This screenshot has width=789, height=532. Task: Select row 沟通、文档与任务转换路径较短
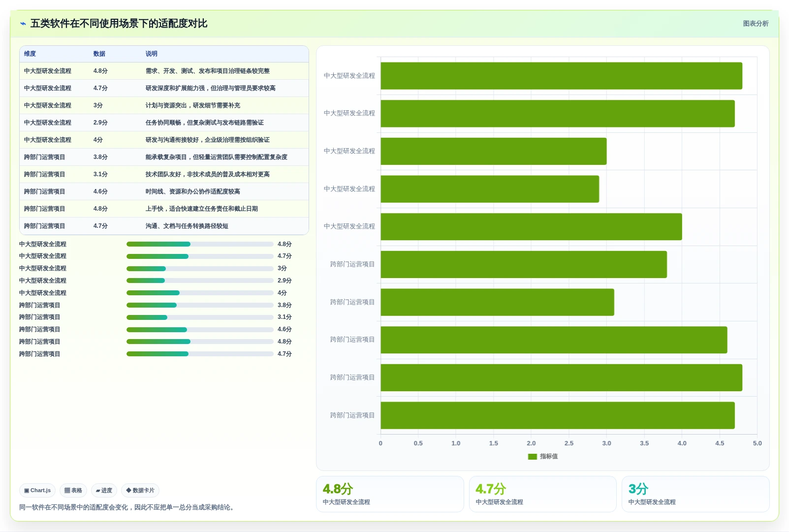164,226
